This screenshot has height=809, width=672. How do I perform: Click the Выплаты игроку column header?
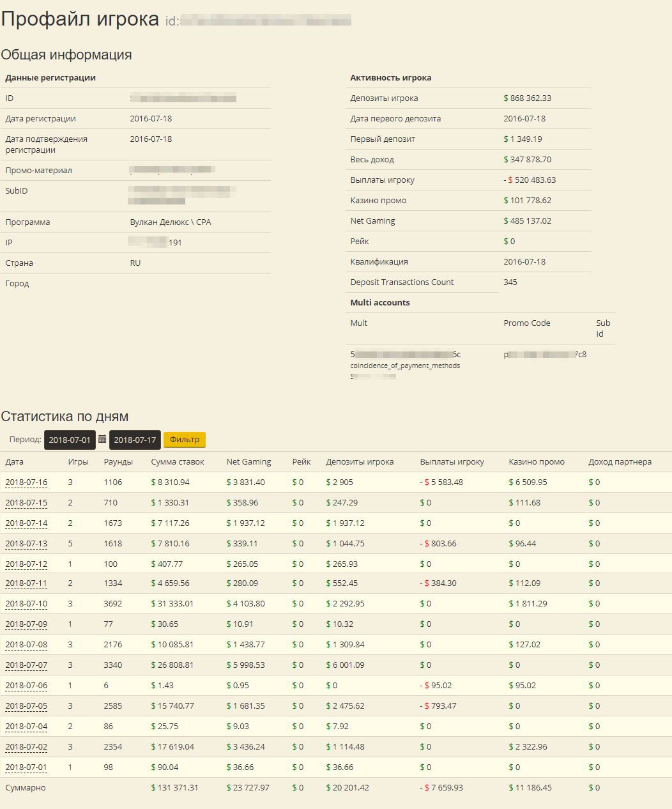452,462
